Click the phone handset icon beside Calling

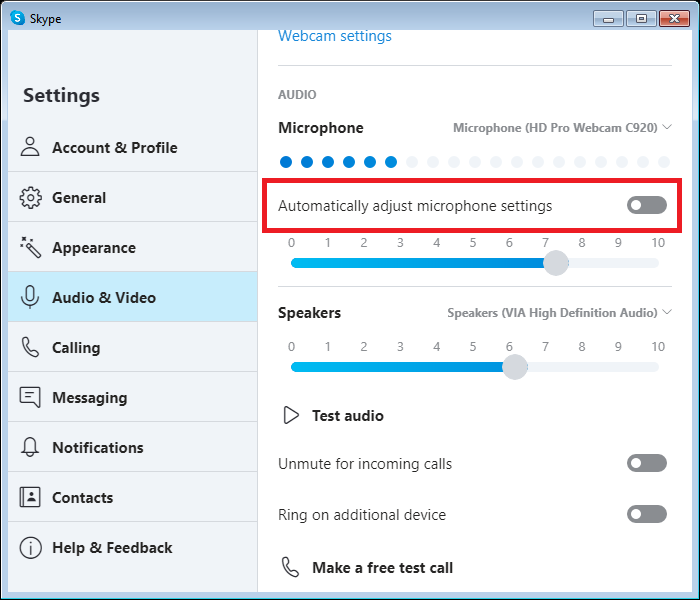coord(30,347)
